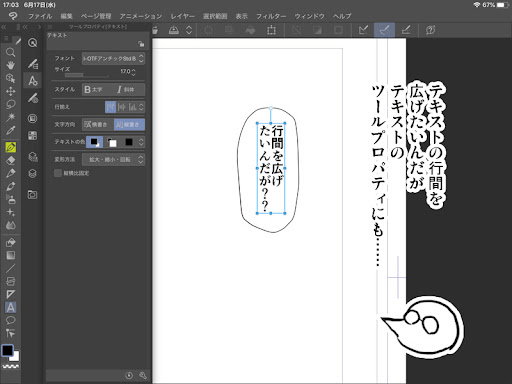The image size is (512, 384).
Task: Open the font dropdown
Action: click(113, 58)
